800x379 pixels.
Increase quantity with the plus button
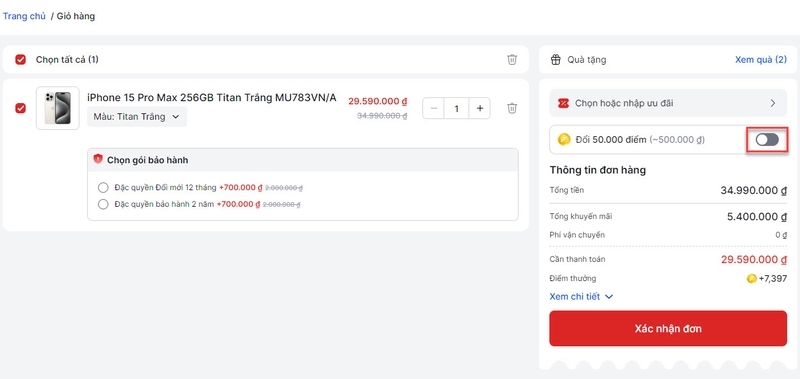coord(480,108)
